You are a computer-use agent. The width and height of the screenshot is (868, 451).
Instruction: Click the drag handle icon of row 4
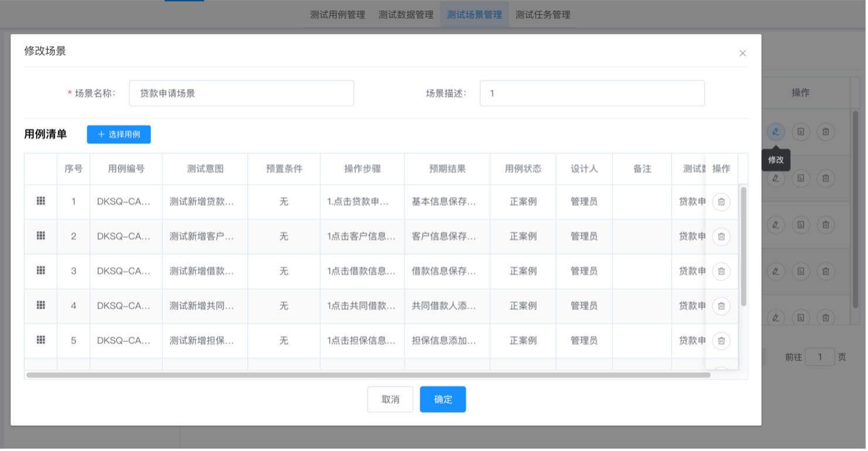40,305
